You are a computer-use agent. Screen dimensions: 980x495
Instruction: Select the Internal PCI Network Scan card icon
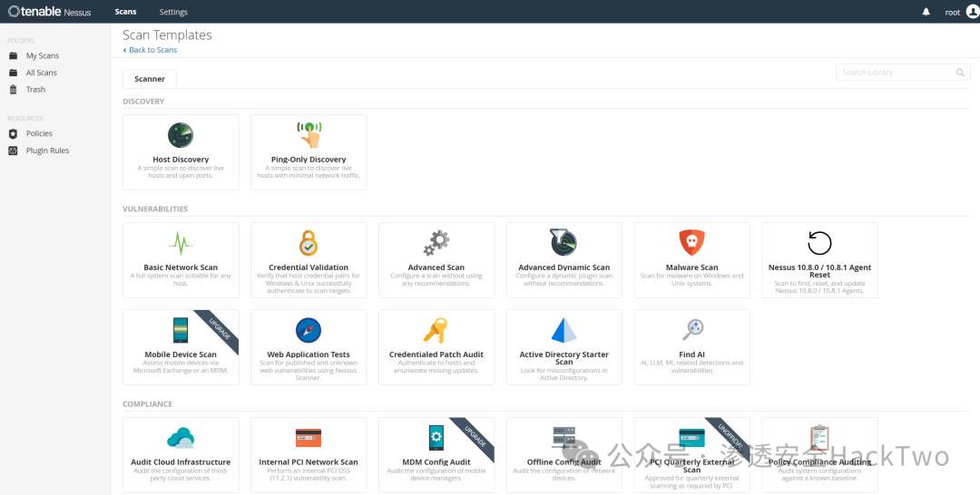309,438
